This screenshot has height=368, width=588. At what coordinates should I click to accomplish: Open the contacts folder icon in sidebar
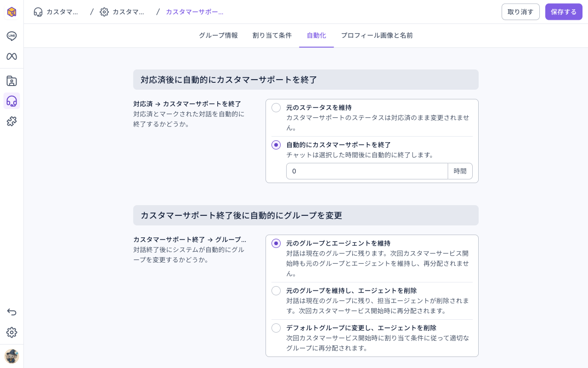coord(11,81)
